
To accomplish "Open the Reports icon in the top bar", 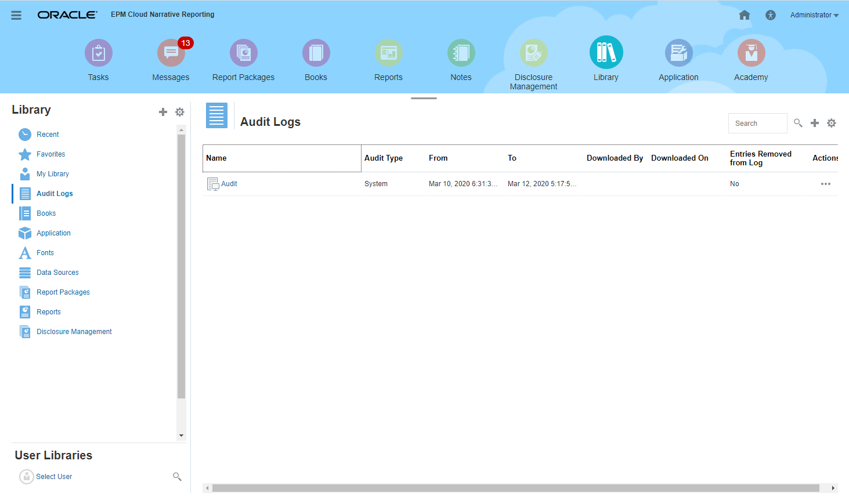I will click(x=389, y=53).
